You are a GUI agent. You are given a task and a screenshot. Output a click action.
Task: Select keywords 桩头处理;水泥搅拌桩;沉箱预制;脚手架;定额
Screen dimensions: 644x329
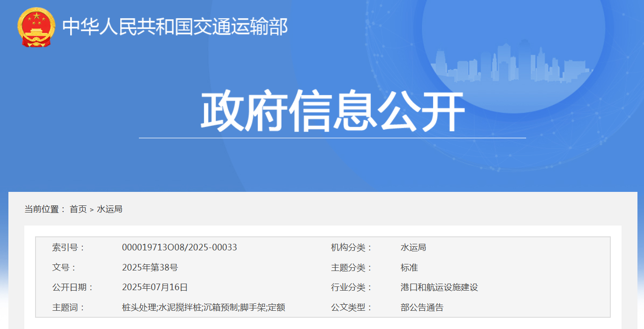tap(203, 307)
